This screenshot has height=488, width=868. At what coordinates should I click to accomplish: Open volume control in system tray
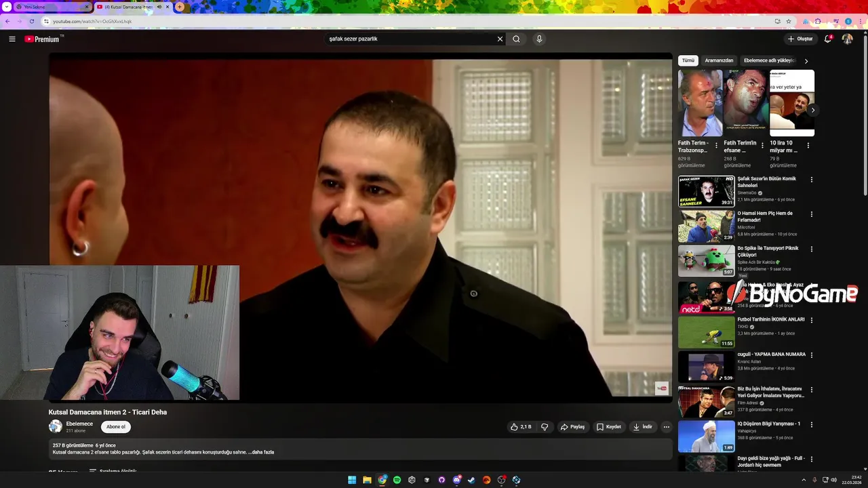pyautogui.click(x=833, y=480)
